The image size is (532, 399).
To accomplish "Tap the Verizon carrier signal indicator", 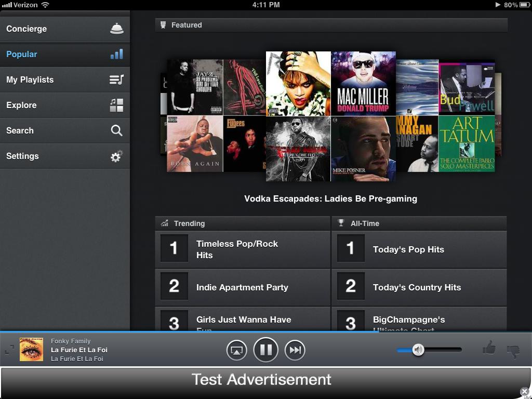I will tap(20, 5).
